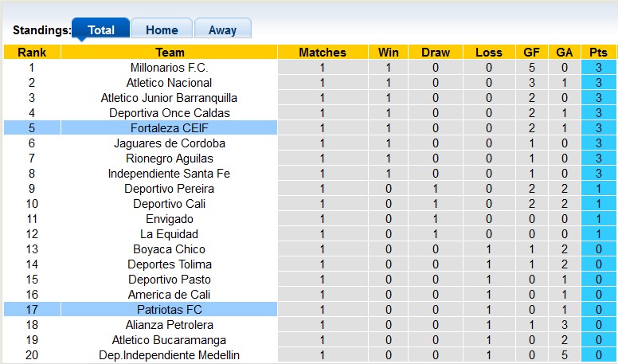This screenshot has width=618, height=364.
Task: Click the Rank column header
Action: (32, 53)
